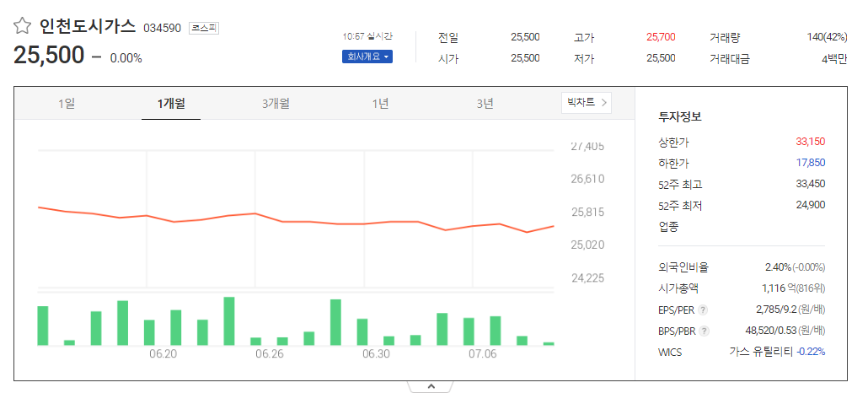Show the 3년 chart period
Screen dimensions: 868x404
tap(485, 104)
